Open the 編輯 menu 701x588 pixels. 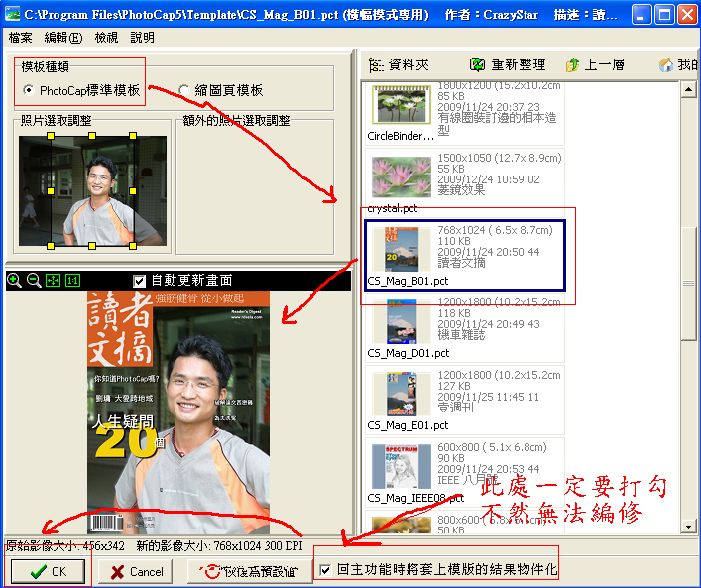point(63,37)
